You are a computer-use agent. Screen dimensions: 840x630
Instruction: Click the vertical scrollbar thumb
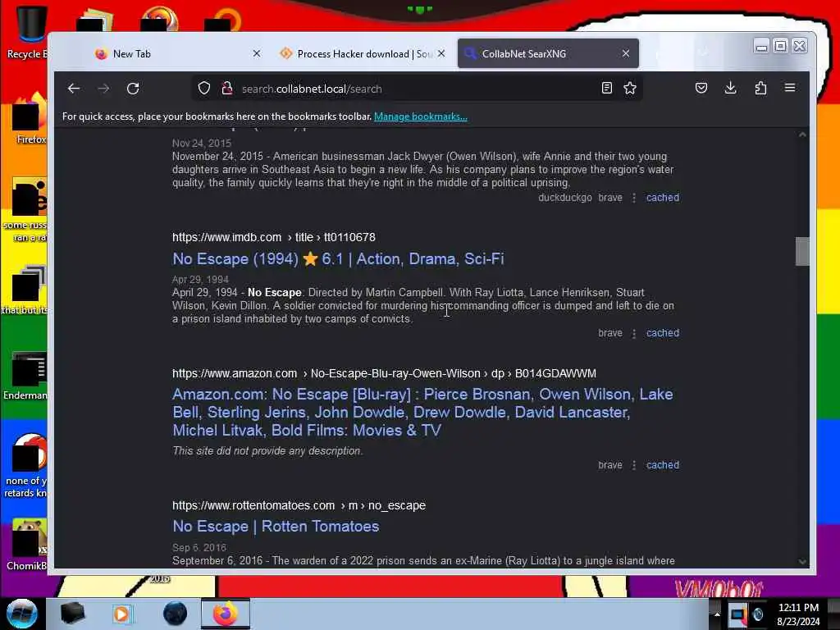[802, 251]
